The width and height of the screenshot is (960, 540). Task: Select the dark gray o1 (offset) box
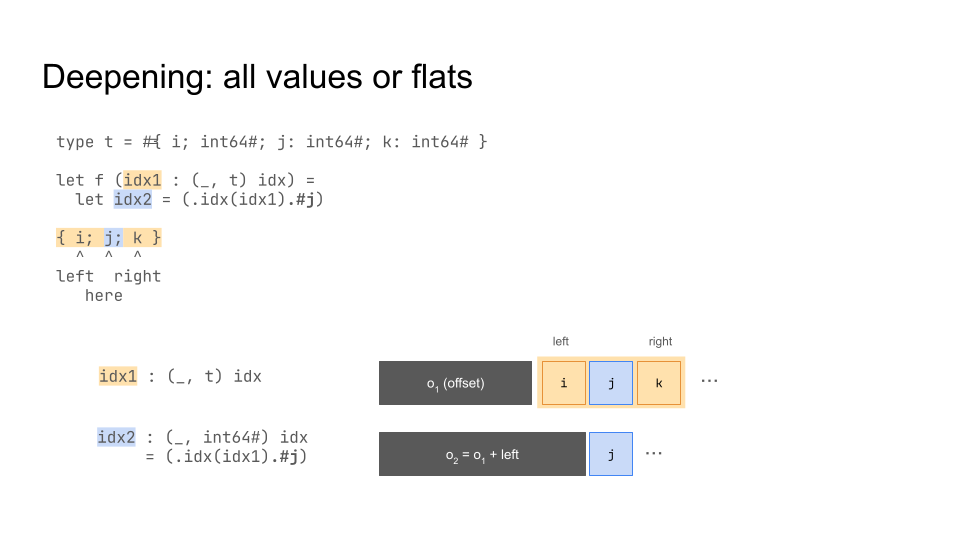click(456, 383)
